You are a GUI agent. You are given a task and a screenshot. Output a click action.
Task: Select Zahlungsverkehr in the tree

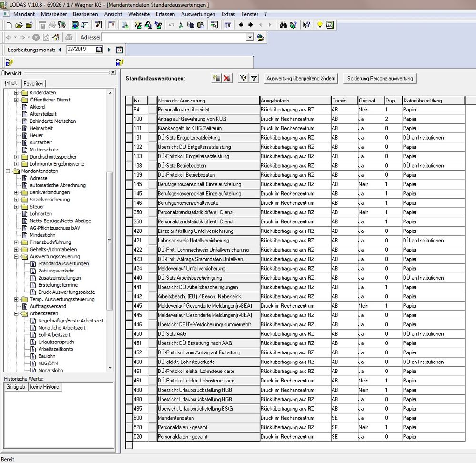56,271
